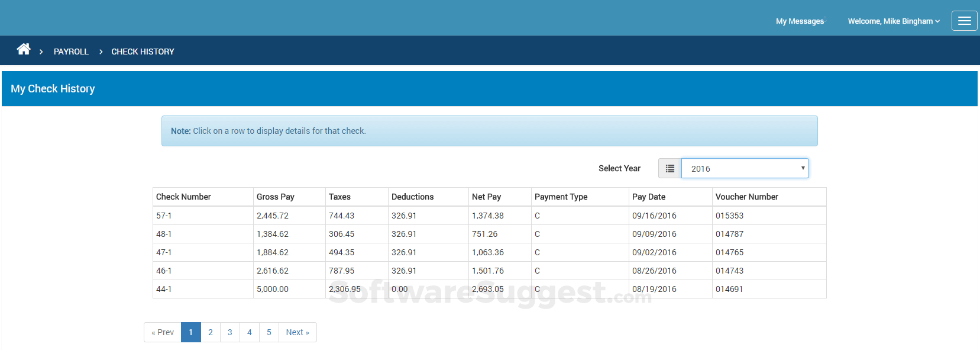Image resolution: width=980 pixels, height=350 pixels.
Task: Open My Messages
Action: pos(800,21)
